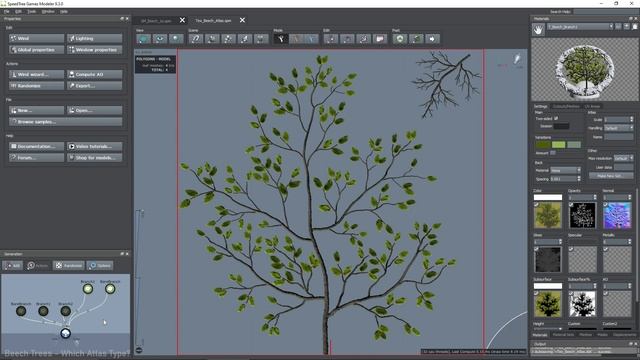This screenshot has height=360, width=640.
Task: Click the Make New Set button
Action: (x=611, y=176)
